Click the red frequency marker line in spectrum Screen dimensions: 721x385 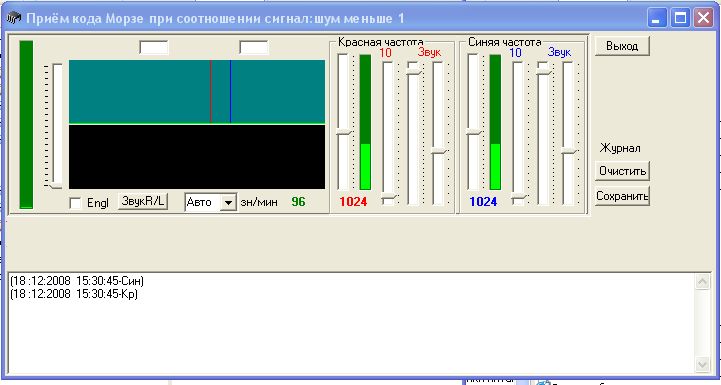coord(211,91)
